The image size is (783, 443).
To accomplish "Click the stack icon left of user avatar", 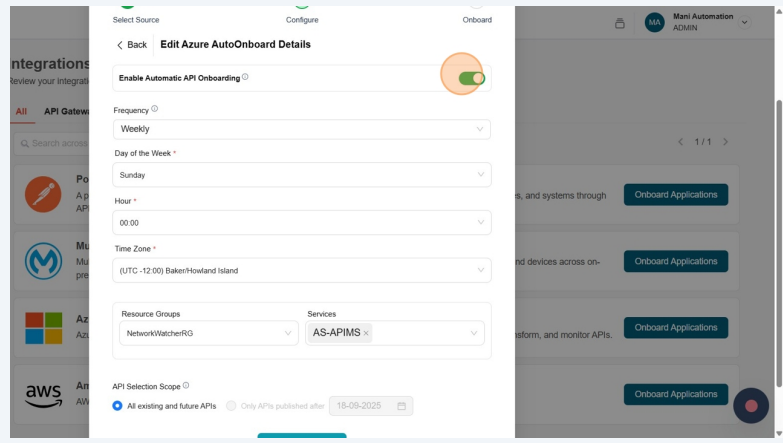I will [620, 23].
